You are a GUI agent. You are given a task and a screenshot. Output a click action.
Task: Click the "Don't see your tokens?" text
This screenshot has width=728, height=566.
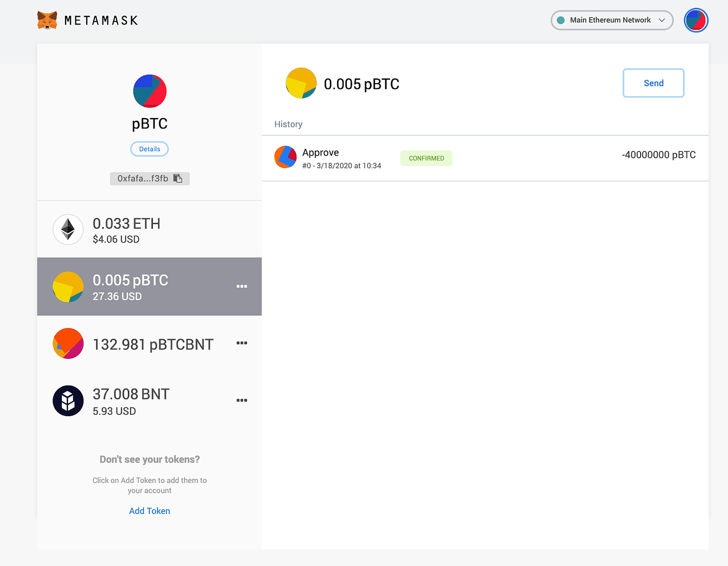point(150,459)
